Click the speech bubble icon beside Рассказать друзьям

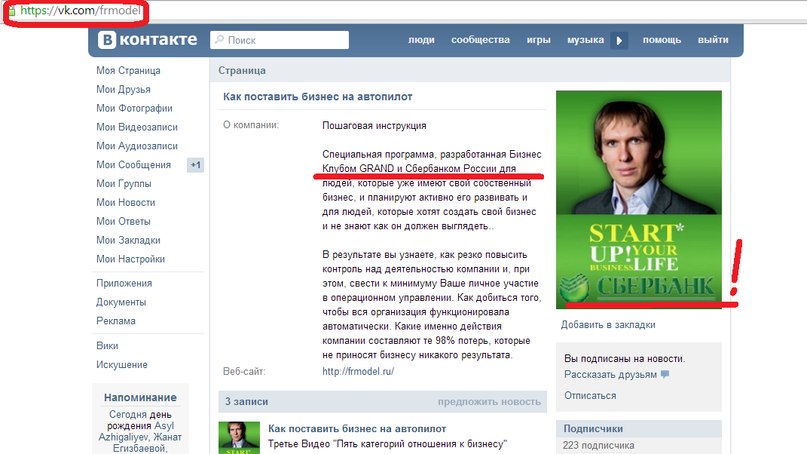(665, 374)
